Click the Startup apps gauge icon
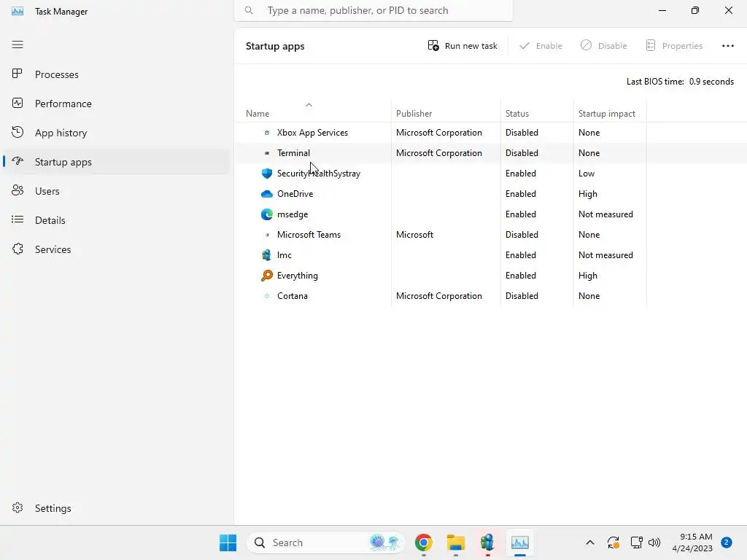 pyautogui.click(x=18, y=161)
